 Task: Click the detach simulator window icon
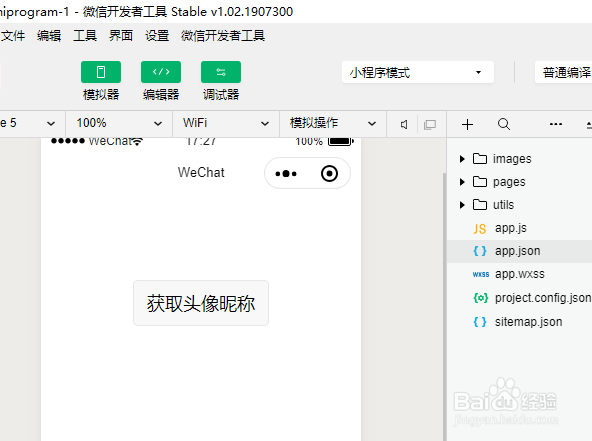point(430,124)
